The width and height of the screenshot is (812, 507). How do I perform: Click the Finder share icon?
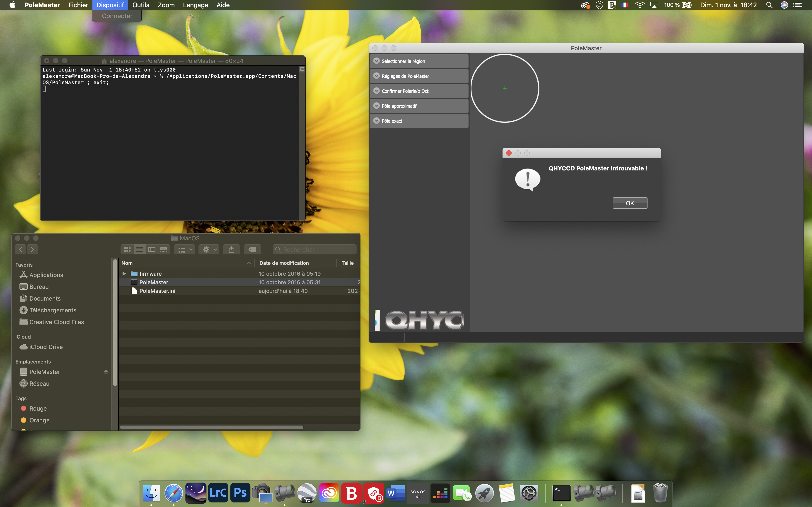232,249
